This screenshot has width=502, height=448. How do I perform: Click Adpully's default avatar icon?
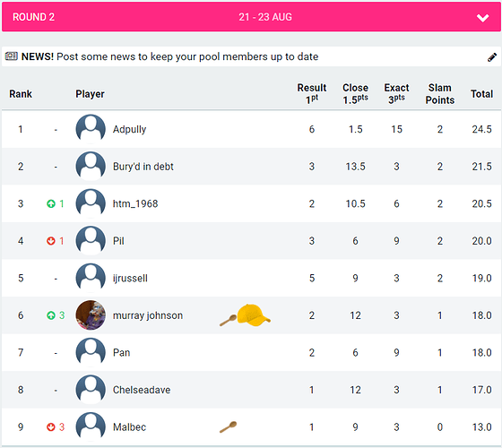click(91, 129)
